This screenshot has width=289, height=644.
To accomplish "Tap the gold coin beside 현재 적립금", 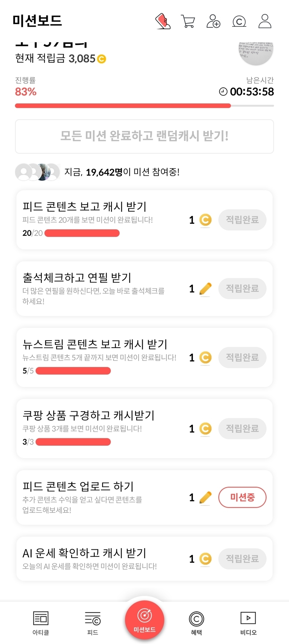I will 101,59.
